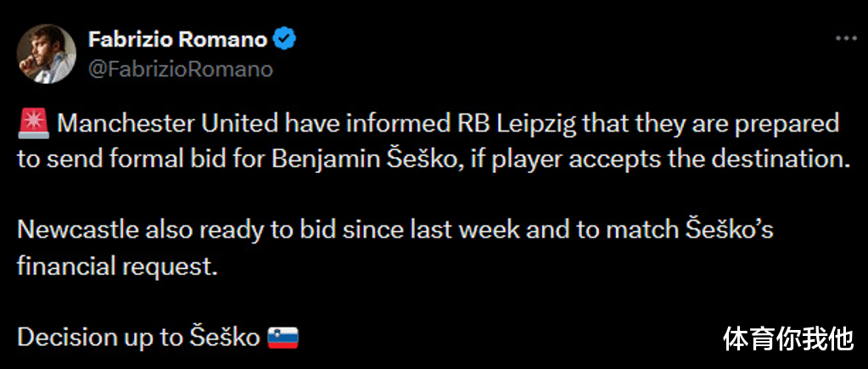Click the Slovenia flag emoji
Image resolution: width=868 pixels, height=369 pixels.
281,337
